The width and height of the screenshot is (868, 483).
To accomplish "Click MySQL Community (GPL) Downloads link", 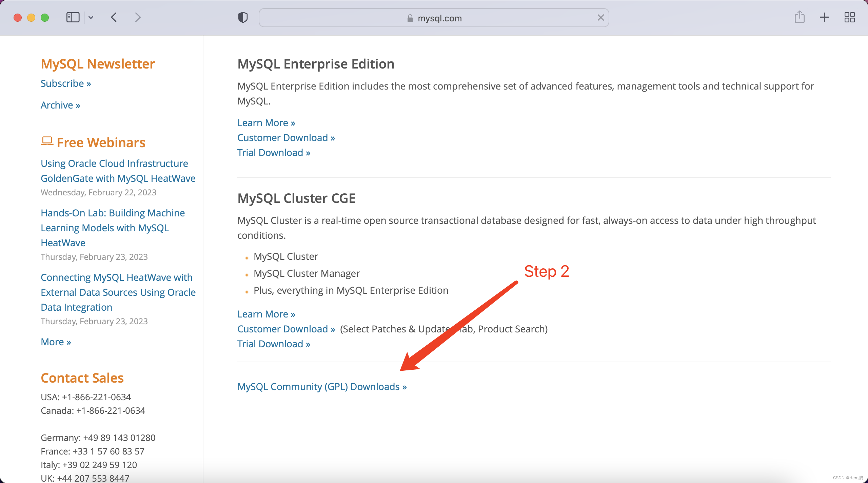I will tap(322, 386).
